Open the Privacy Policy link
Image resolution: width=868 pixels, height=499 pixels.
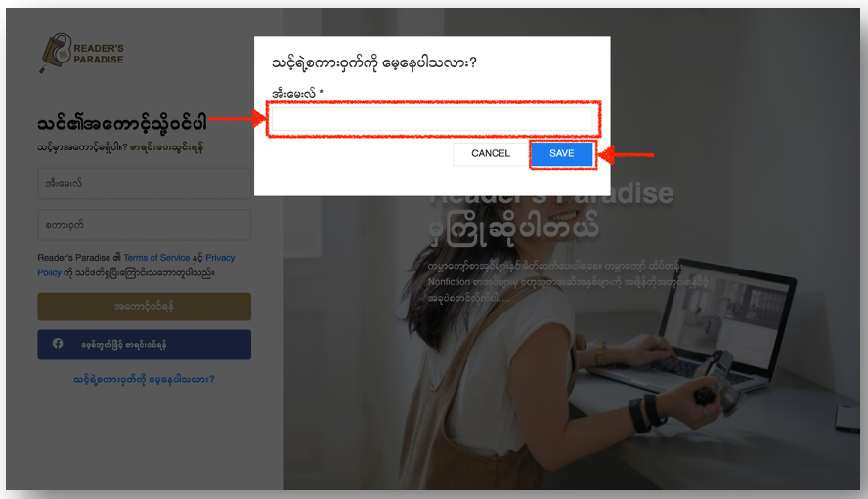pyautogui.click(x=136, y=265)
